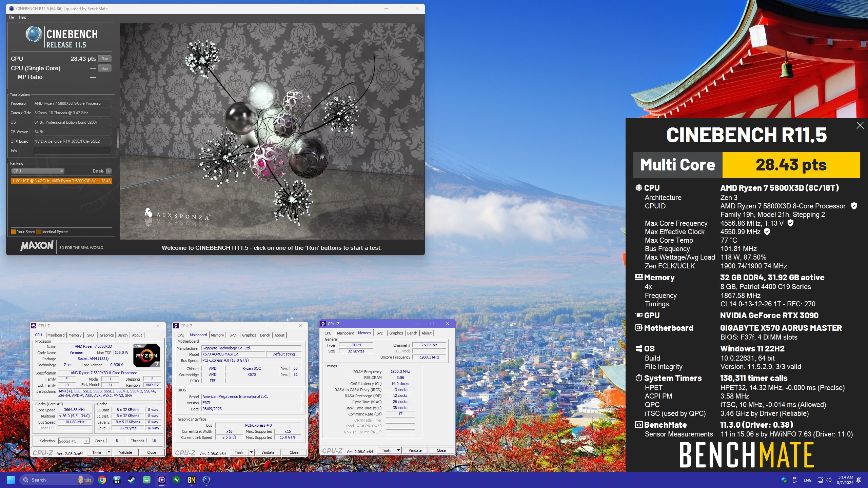Switch to CPU-Z via its taskbar icon
Viewport: 868px width, 488px height.
pyautogui.click(x=161, y=480)
